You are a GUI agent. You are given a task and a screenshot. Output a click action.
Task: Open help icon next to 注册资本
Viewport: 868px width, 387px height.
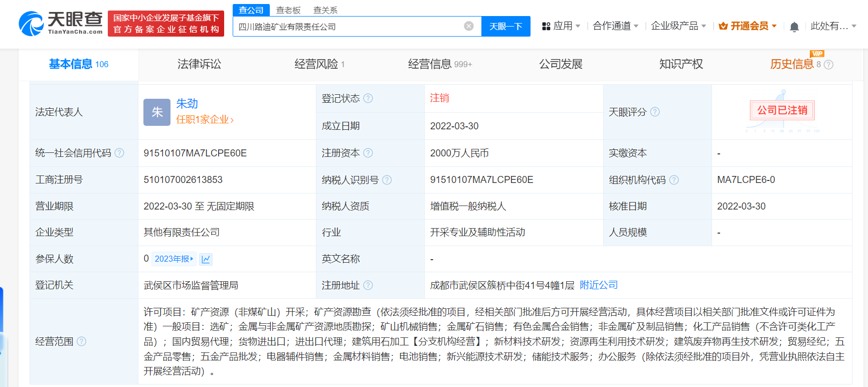point(368,153)
